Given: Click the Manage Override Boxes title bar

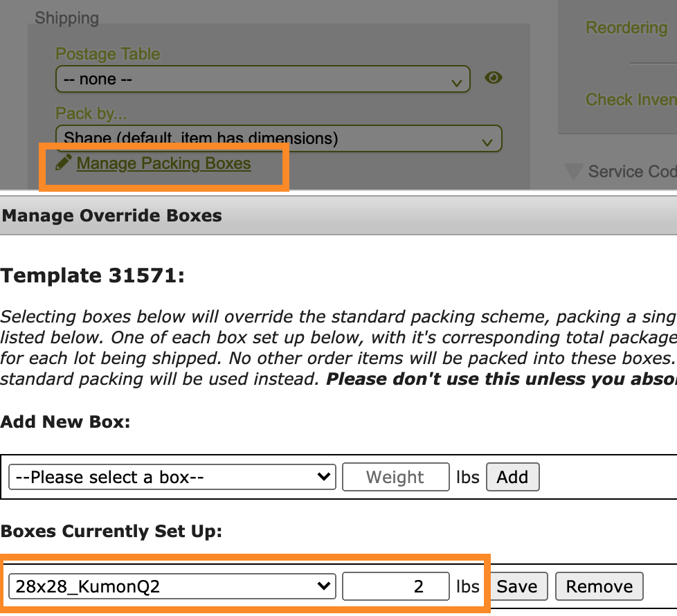Looking at the screenshot, I should pos(112,215).
